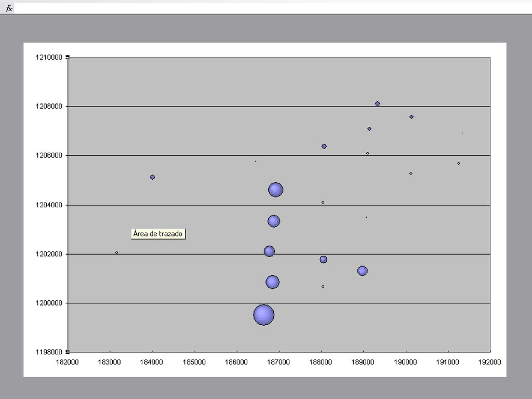The width and height of the screenshot is (532, 399).
Task: Select the 189000 horizontal axis label
Action: [362, 362]
